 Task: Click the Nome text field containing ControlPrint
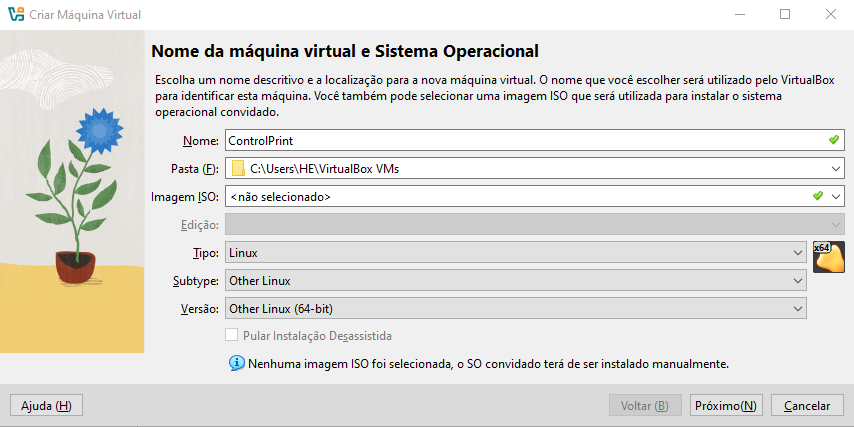click(x=520, y=140)
